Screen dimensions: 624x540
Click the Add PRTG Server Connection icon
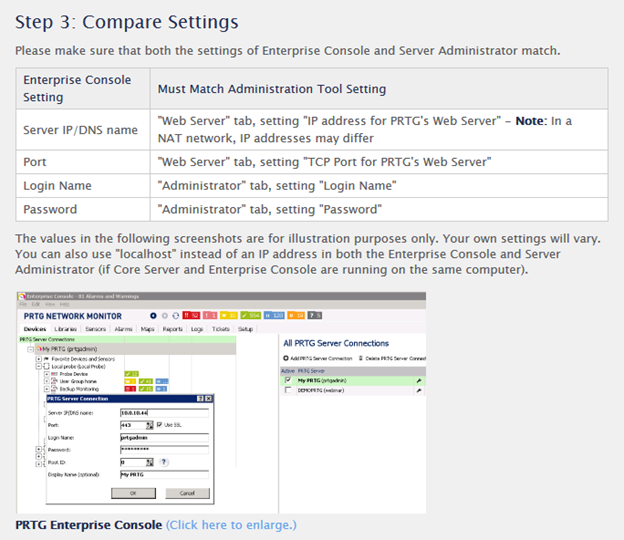click(x=286, y=357)
